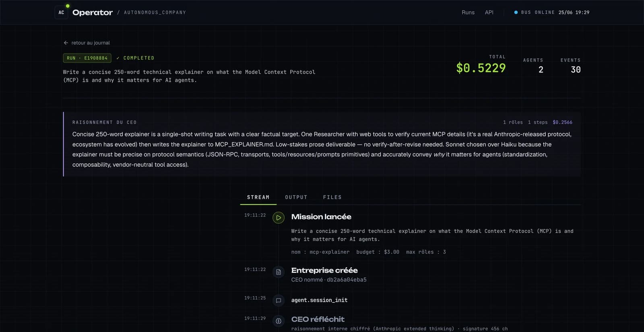Viewport: 644px width, 332px height.
Task: Click the max rôles : 3 value
Action: 426,252
